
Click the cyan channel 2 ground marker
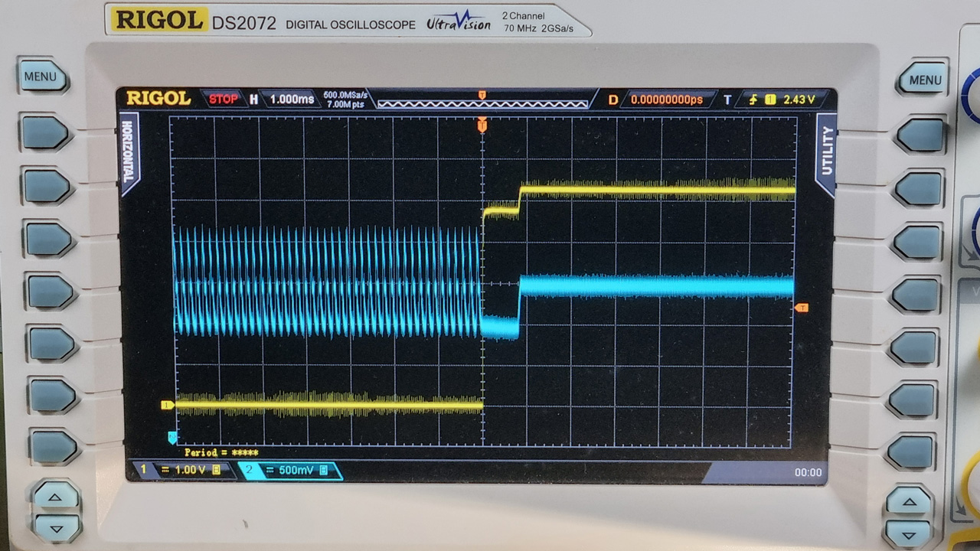click(172, 437)
